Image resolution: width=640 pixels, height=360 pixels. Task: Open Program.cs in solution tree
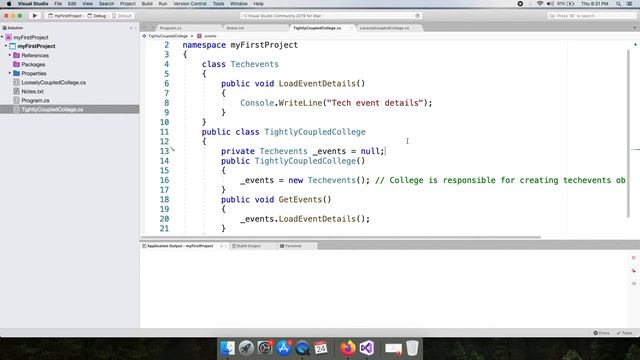coord(35,100)
